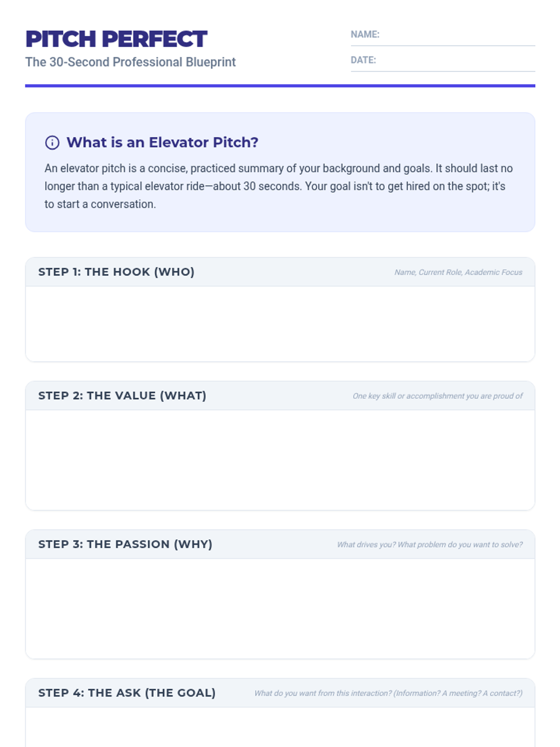
Task: Click the STEP 2: THE VALUE header
Action: (122, 395)
